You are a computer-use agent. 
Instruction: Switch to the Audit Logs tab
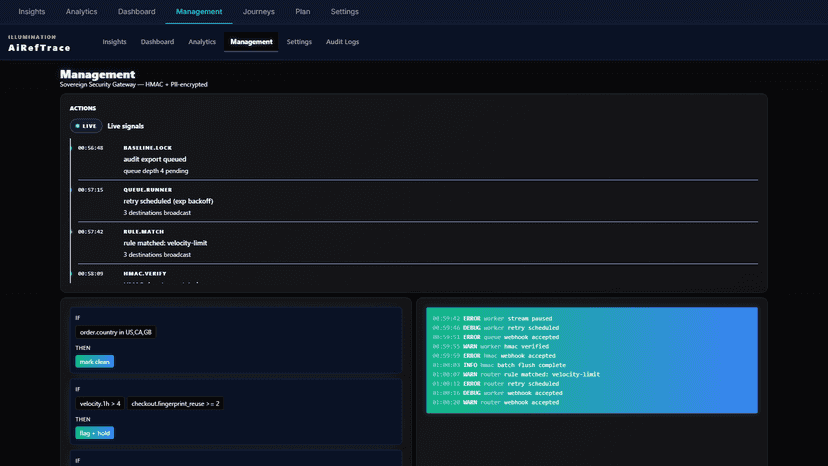tap(342, 42)
